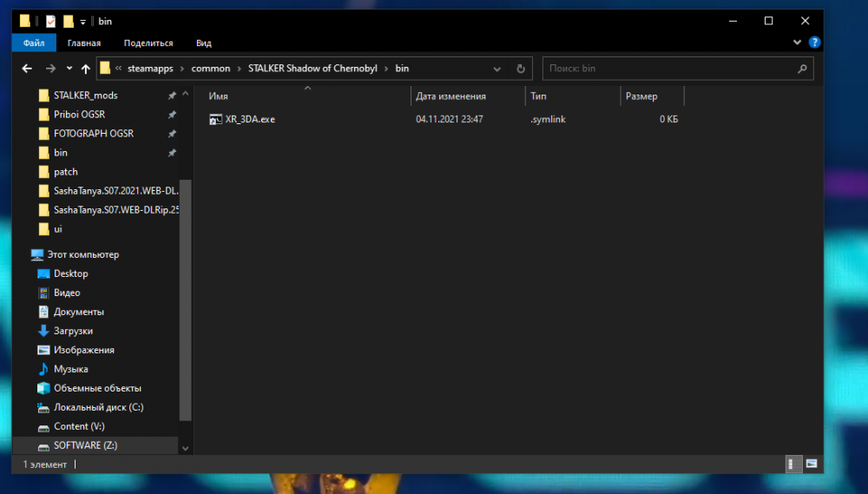
Task: Click the Up one level arrow
Action: point(85,69)
